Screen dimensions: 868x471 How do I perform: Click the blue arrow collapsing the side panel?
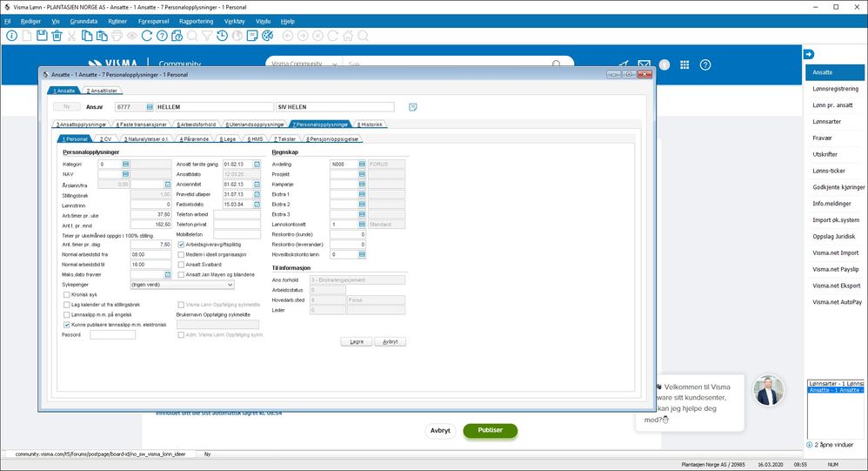coord(809,54)
